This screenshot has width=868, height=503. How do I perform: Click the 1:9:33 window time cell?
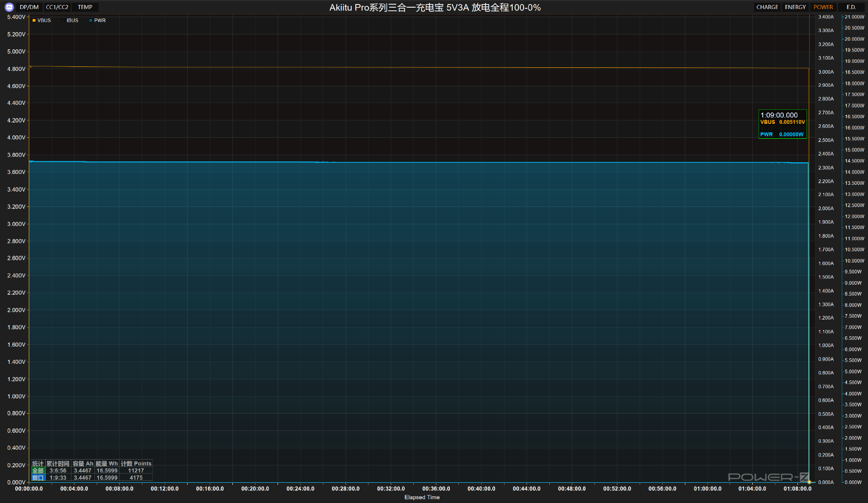tap(58, 478)
